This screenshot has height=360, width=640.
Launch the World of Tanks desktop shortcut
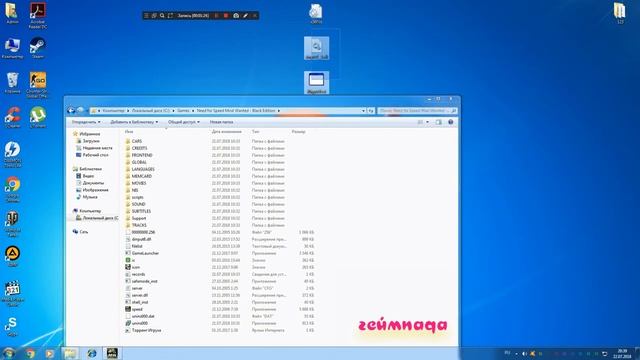(x=13, y=224)
